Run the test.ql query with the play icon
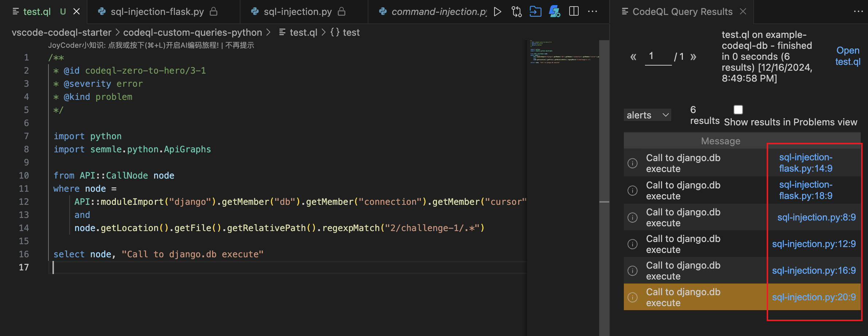The height and width of the screenshot is (336, 868). [498, 11]
